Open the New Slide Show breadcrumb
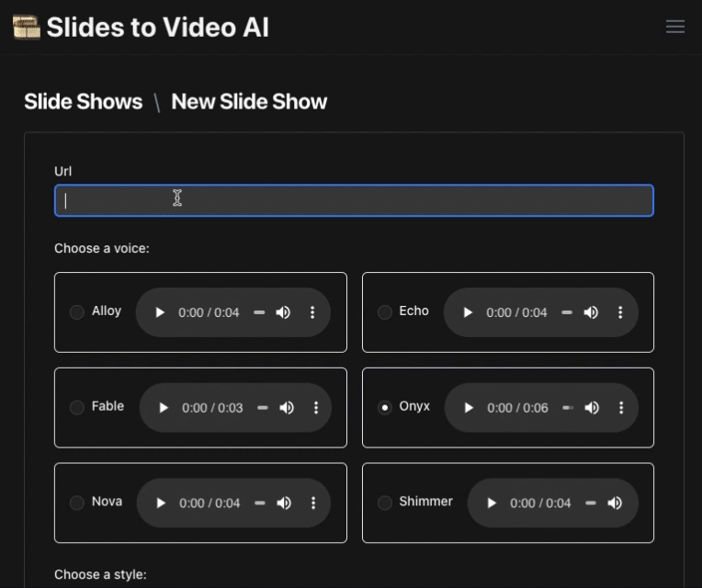Screen dimensions: 702x588 [249, 102]
